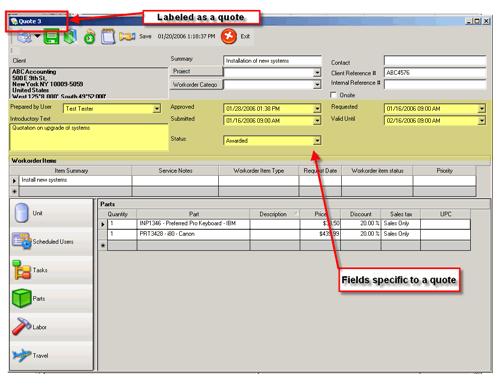This screenshot has height=374, width=493.
Task: Click the Service Notes column header
Action: [175, 171]
